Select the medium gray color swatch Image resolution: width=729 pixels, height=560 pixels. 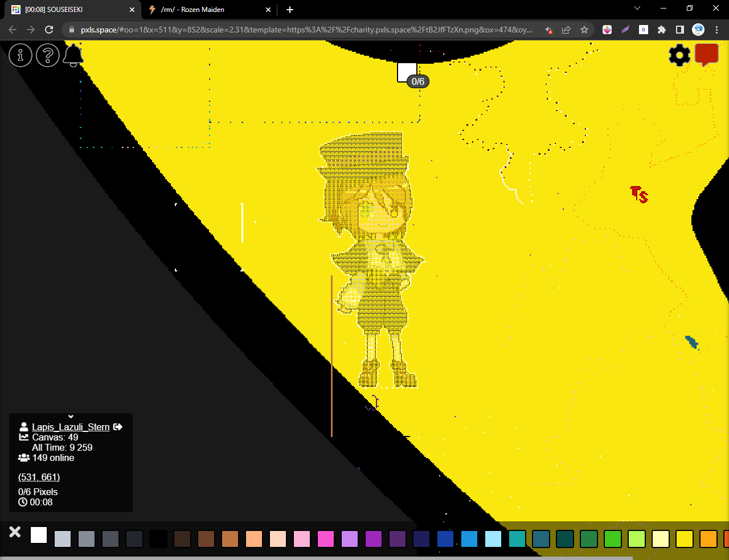87,539
